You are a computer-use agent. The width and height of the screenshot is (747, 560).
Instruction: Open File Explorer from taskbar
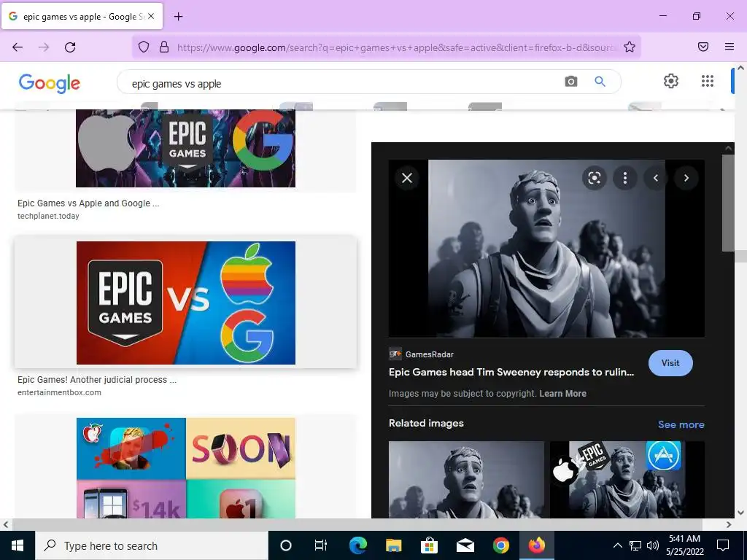pos(393,545)
